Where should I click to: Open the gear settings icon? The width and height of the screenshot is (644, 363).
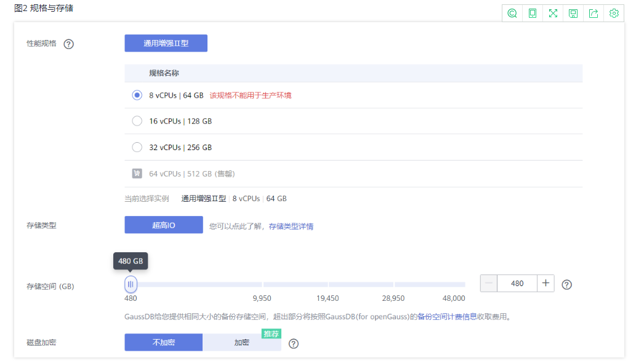point(614,13)
